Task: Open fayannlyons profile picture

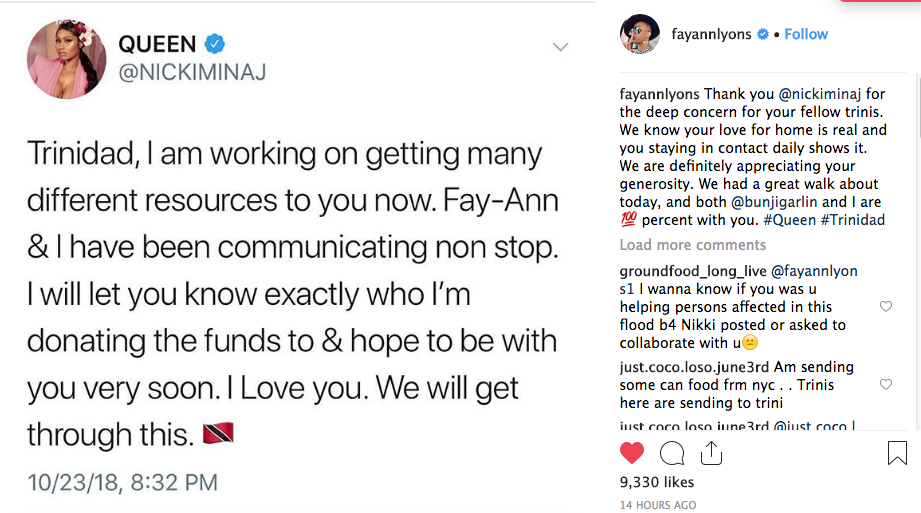Action: [x=639, y=34]
